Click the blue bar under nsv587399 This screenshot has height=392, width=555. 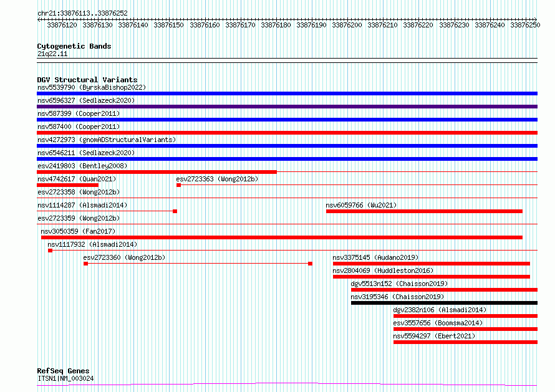287,120
